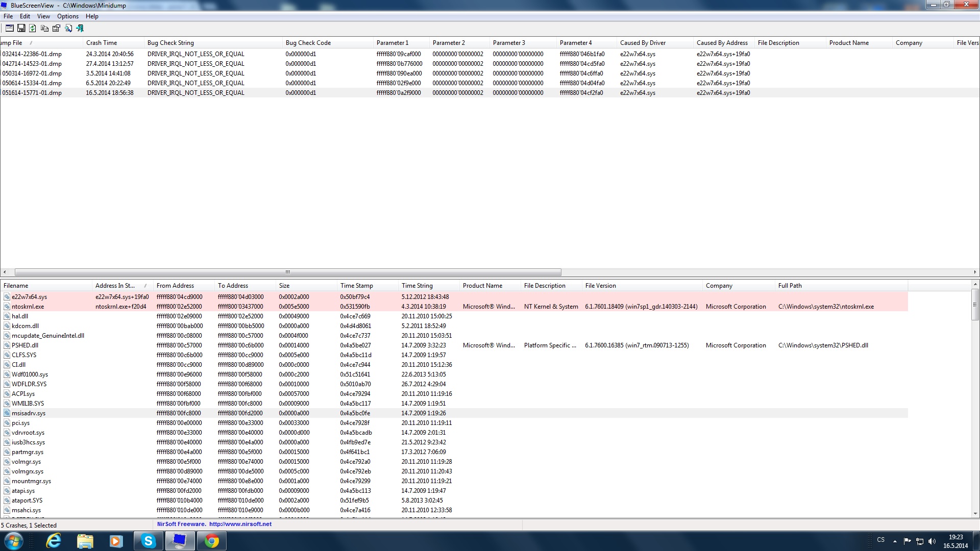Click the Find magnifier toolbar icon

pyautogui.click(x=68, y=29)
